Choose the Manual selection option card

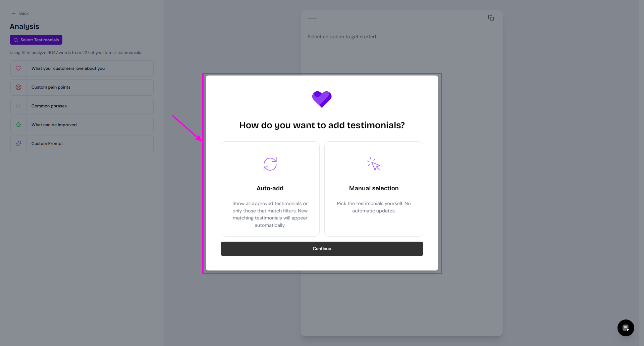tap(374, 189)
